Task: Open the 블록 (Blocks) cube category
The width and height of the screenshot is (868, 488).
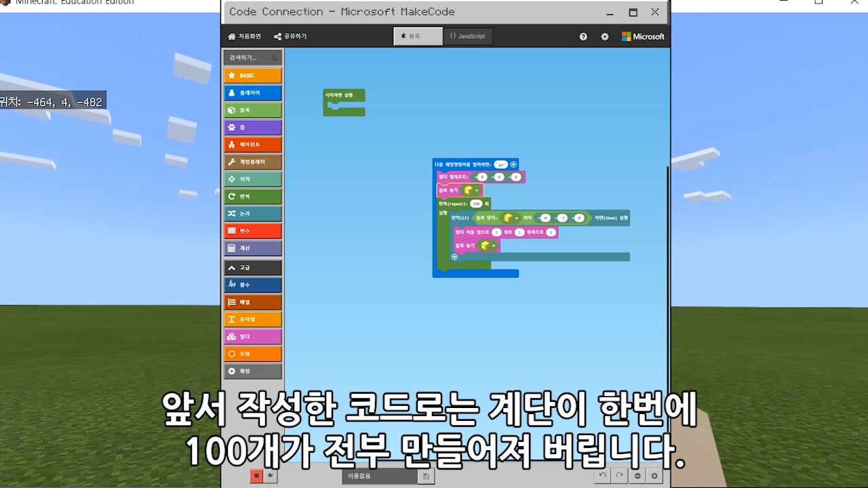Action: pyautogui.click(x=252, y=110)
